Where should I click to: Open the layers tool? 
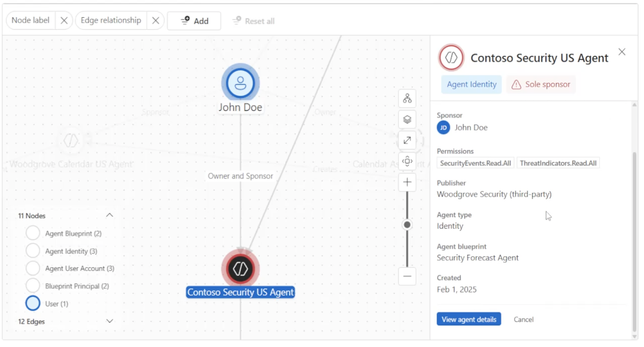tap(407, 119)
